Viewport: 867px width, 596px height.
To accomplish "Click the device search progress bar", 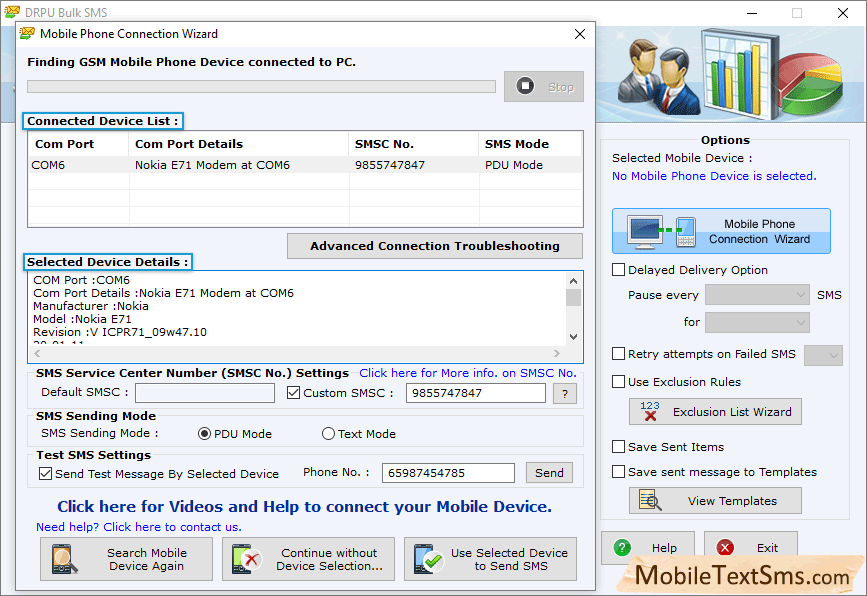I will pos(261,87).
